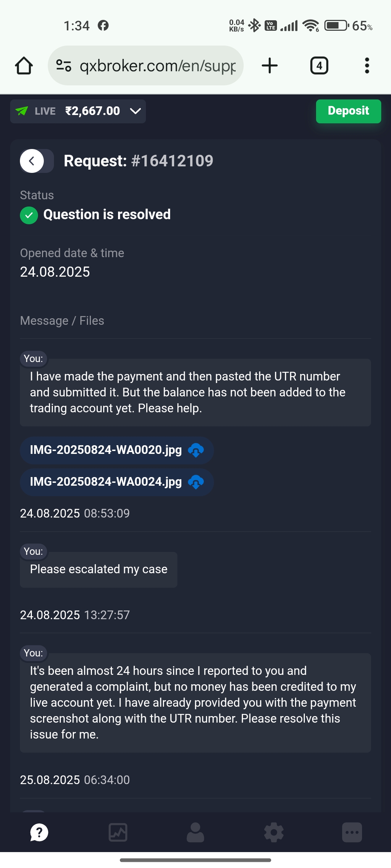Go back from Request #16412109

(32, 161)
